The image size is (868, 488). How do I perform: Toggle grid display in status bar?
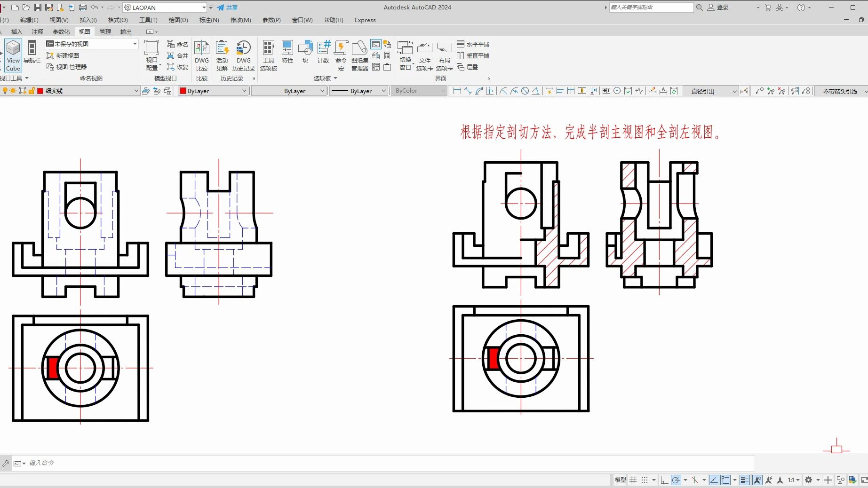[x=633, y=480]
